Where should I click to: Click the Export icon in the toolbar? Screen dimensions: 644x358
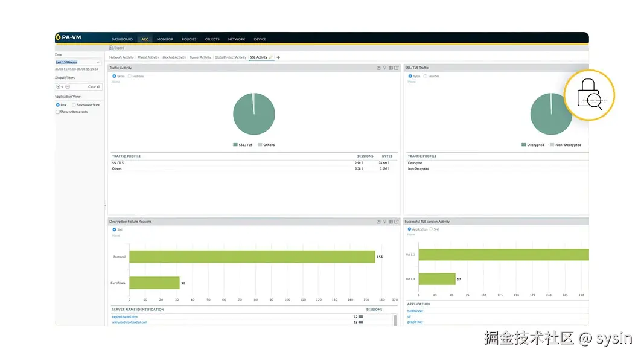[116, 48]
